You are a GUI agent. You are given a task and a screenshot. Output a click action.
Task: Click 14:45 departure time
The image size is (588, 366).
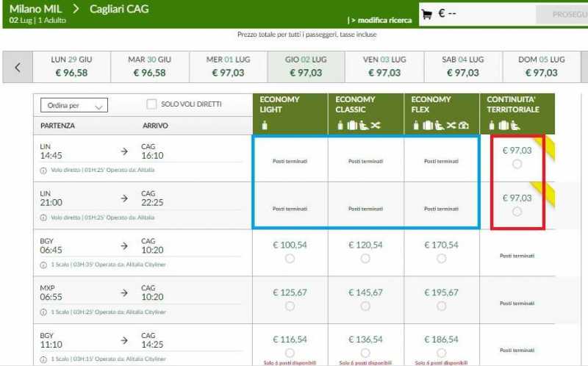tap(51, 156)
